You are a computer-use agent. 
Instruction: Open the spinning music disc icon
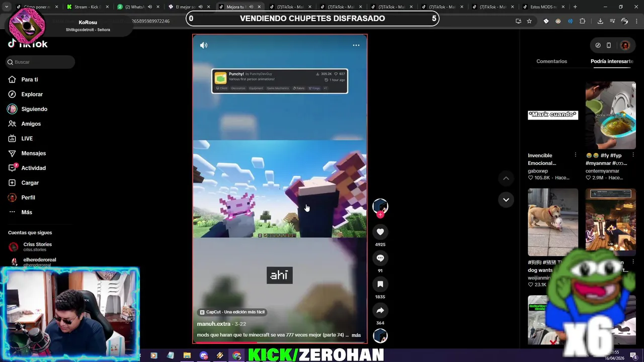pos(380,335)
